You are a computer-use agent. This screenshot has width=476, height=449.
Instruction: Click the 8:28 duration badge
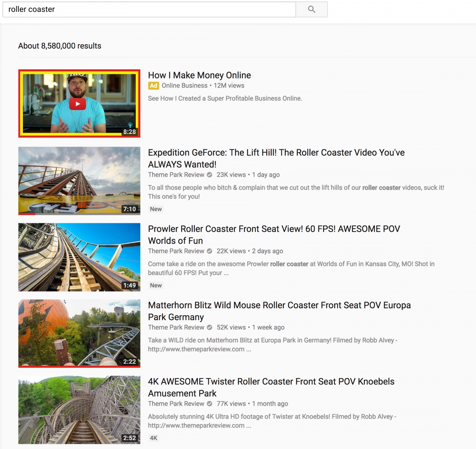point(129,132)
